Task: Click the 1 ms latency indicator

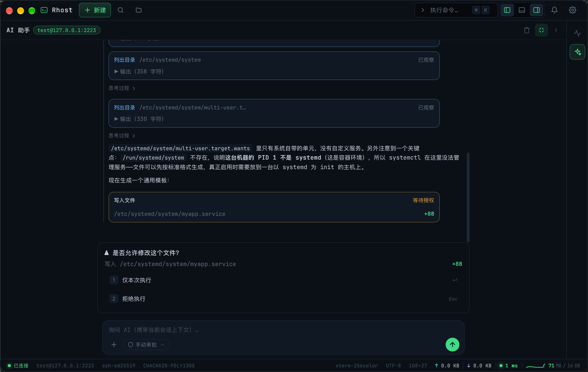Action: [509, 366]
